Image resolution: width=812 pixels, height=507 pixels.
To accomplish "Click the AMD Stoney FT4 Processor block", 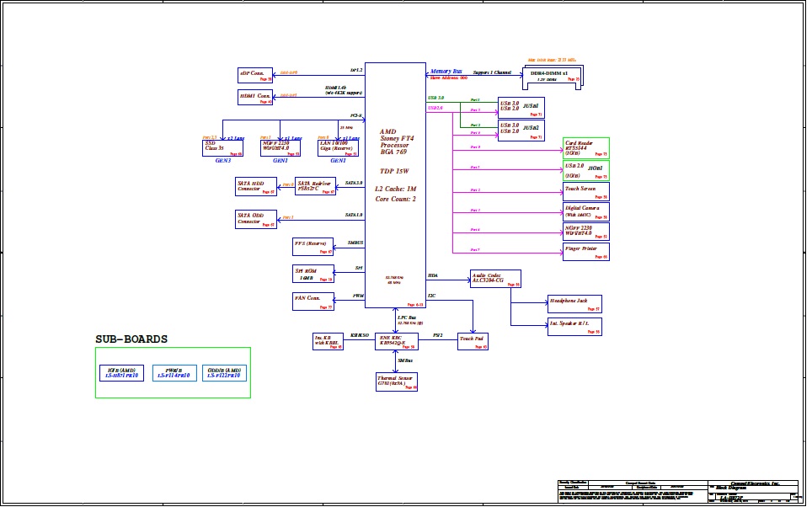I will pyautogui.click(x=395, y=185).
